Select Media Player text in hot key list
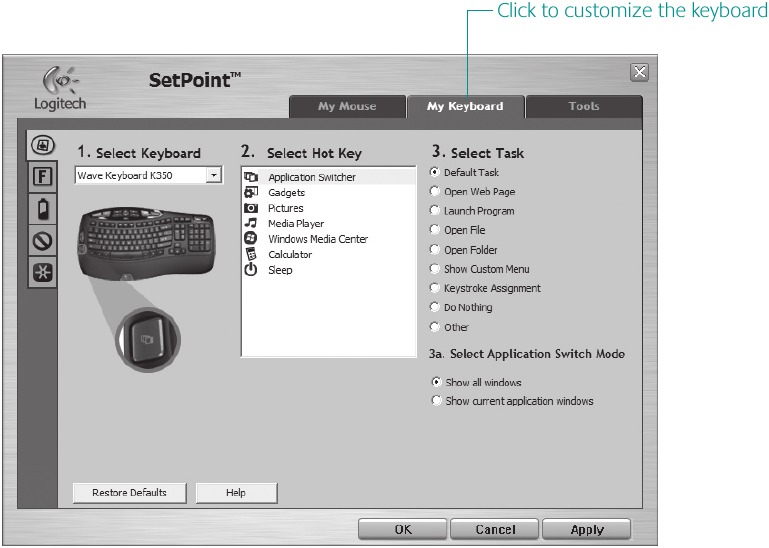Viewport: 769px width, 548px height. click(296, 224)
